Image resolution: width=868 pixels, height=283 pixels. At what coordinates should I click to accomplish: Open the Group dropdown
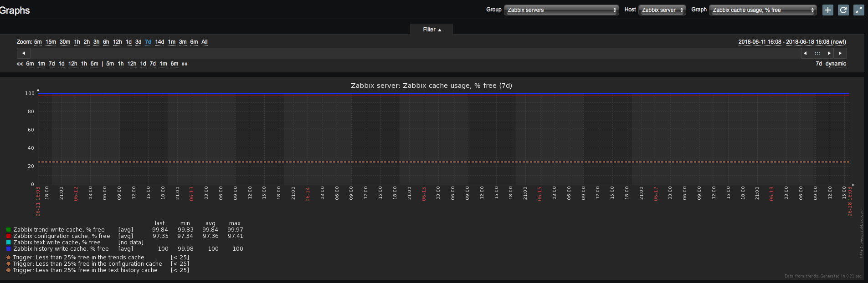[x=561, y=10]
